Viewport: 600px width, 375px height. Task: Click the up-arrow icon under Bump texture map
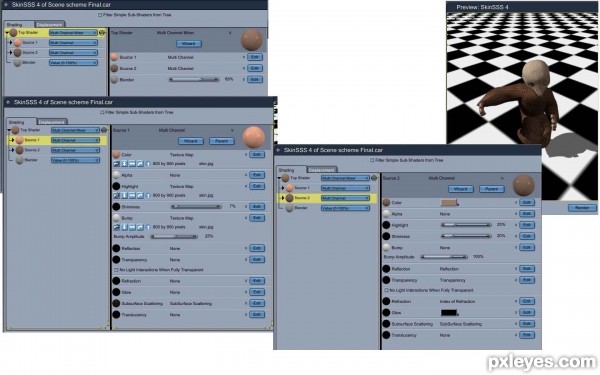tap(148, 227)
